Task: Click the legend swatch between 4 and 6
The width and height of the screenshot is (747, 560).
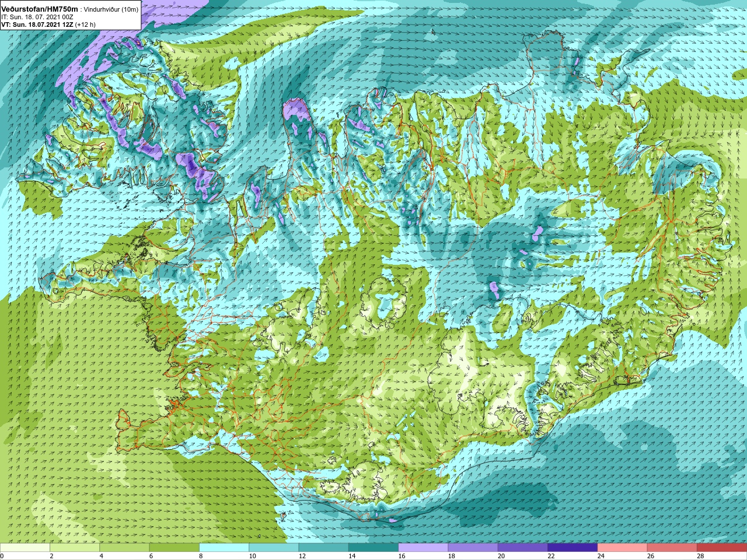Action: coord(124,548)
